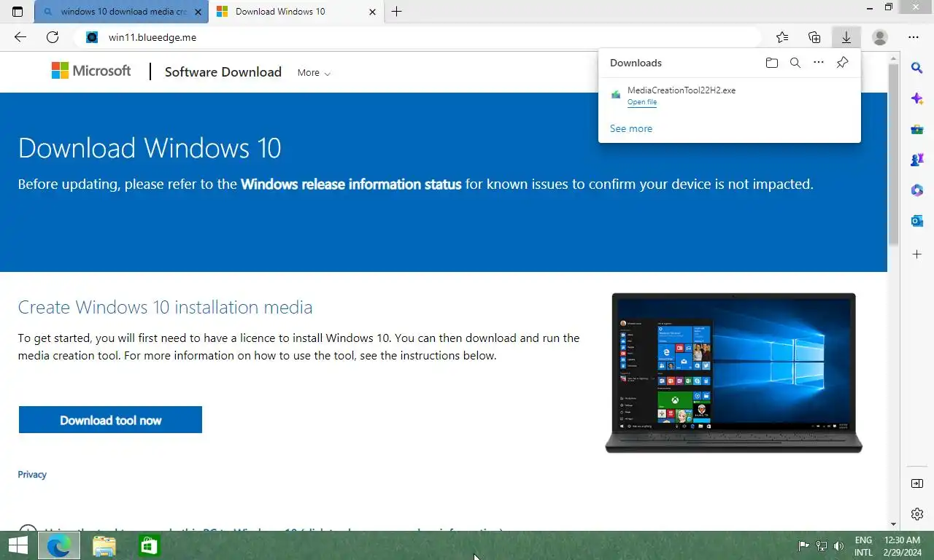Open the sidebar Tools briefcase icon

coord(917,129)
